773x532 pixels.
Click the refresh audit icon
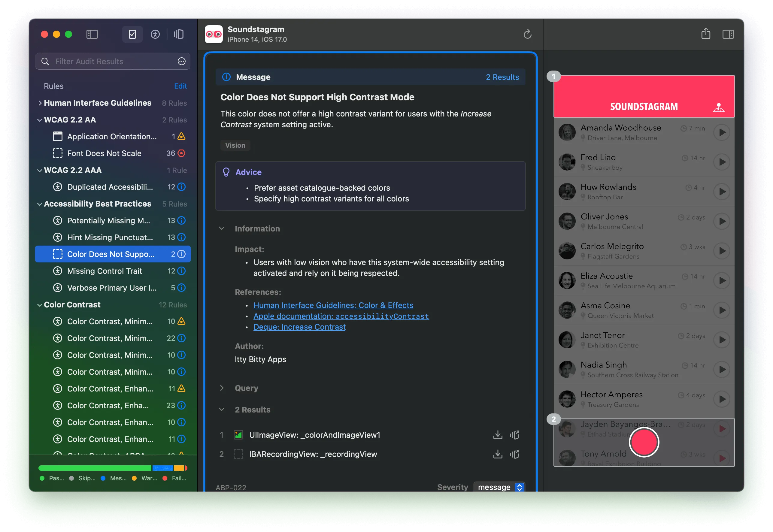[527, 34]
